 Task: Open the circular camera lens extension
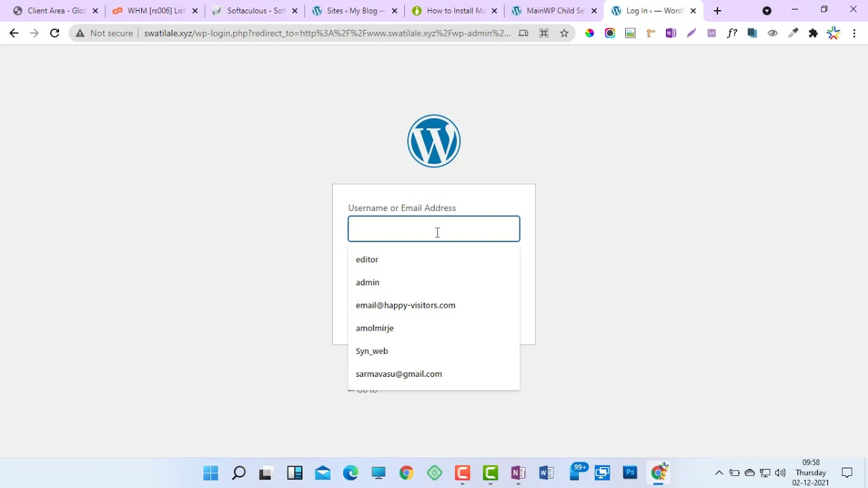(x=610, y=33)
